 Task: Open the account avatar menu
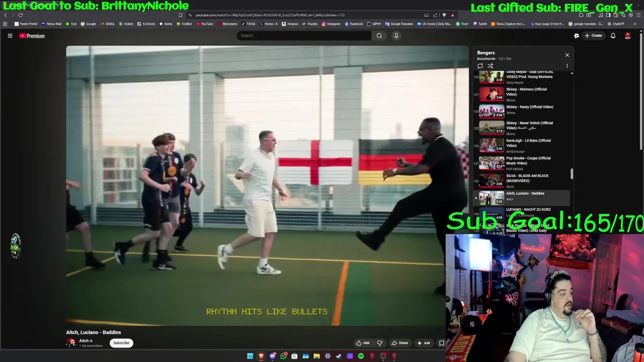point(628,36)
